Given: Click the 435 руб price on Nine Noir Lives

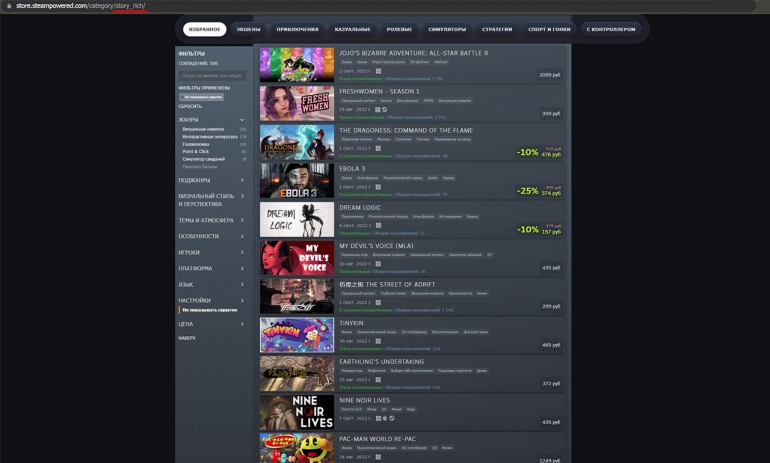Looking at the screenshot, I should 551,422.
